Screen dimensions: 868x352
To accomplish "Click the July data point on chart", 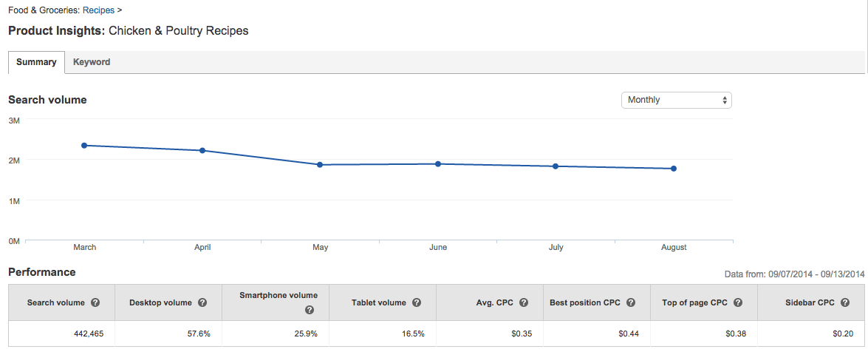I will point(556,166).
